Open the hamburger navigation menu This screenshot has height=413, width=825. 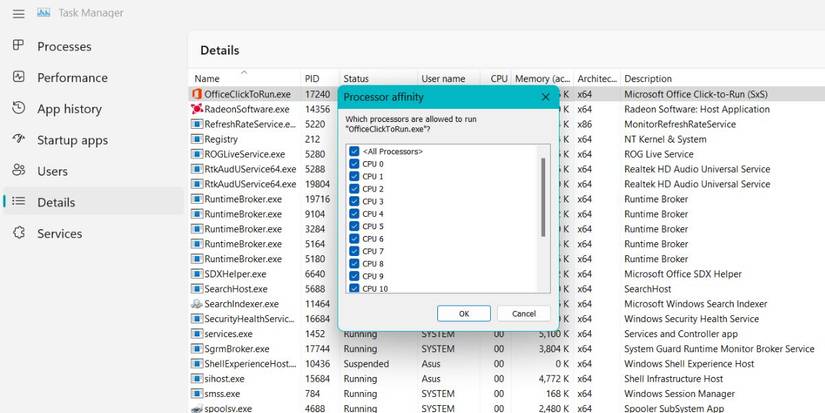[18, 14]
